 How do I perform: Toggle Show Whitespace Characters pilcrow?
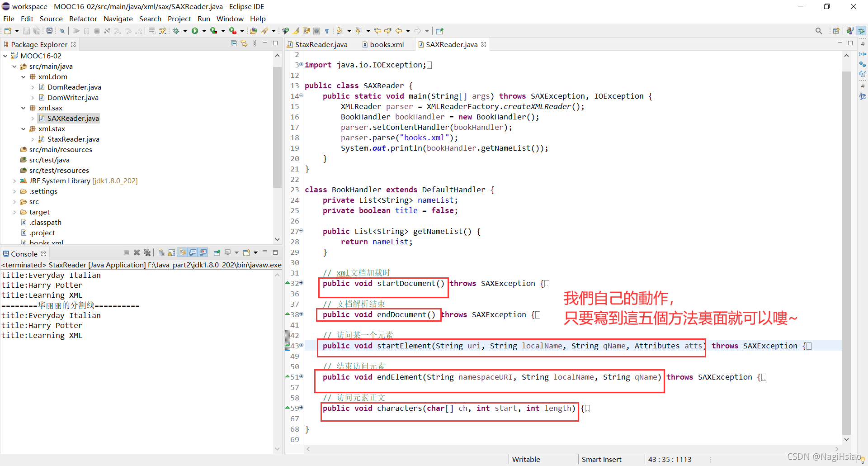(x=326, y=31)
